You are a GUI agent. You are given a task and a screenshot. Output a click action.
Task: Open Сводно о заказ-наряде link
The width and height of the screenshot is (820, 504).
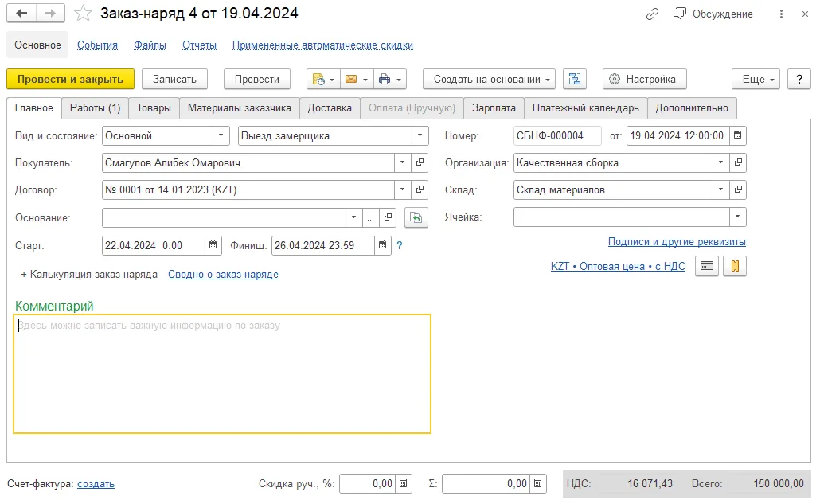tap(223, 275)
